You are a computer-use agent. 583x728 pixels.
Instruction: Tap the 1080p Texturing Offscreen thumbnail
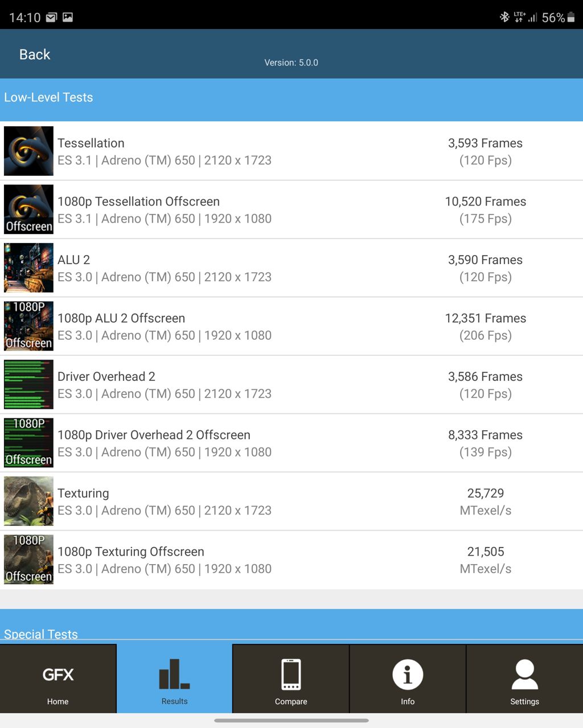pos(28,560)
